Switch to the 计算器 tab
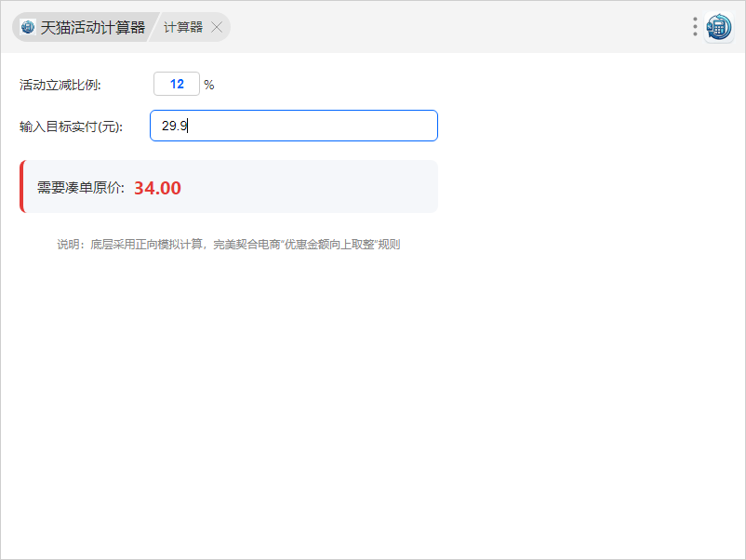Viewport: 746px width, 560px height. (x=183, y=27)
